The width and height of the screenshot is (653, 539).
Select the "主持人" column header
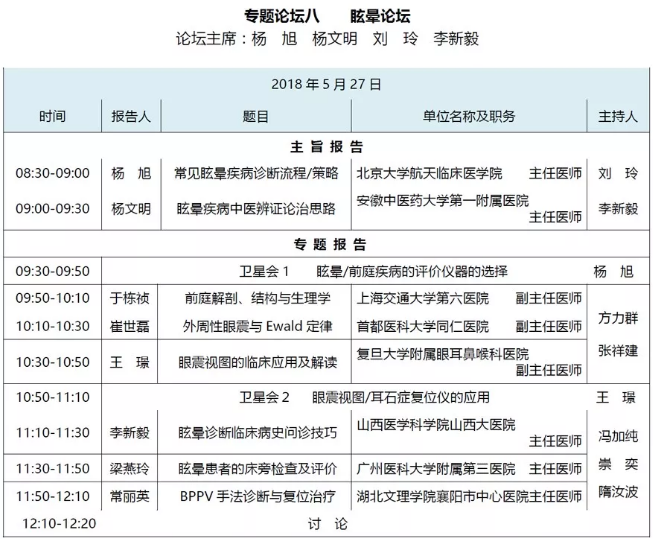(x=617, y=116)
